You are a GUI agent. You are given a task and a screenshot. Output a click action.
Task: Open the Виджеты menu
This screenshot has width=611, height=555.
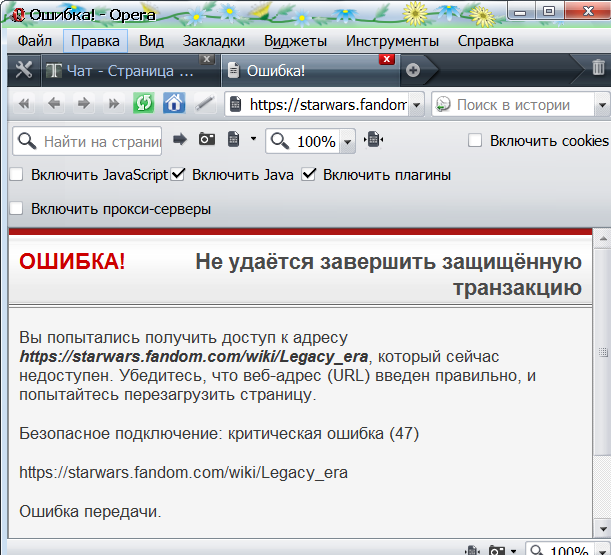pos(295,41)
